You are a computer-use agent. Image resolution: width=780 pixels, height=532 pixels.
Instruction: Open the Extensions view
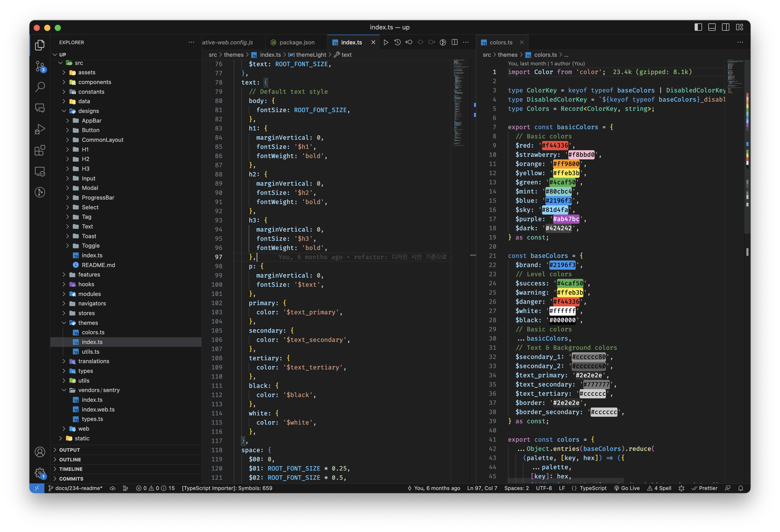pyautogui.click(x=40, y=150)
